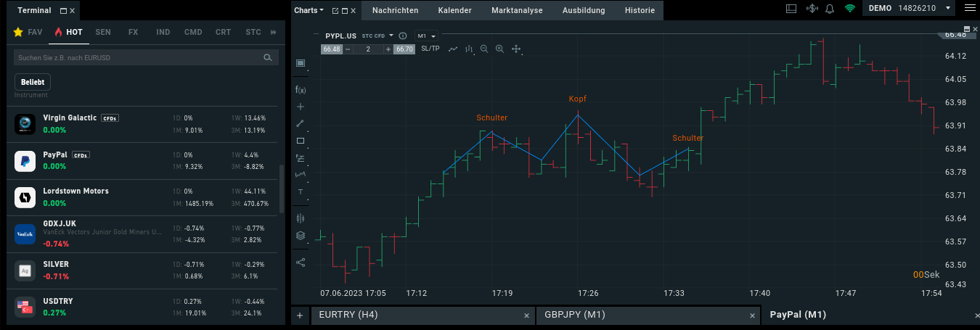The width and height of the screenshot is (980, 330).
Task: Maximize the Charts panel
Action: pos(344,11)
